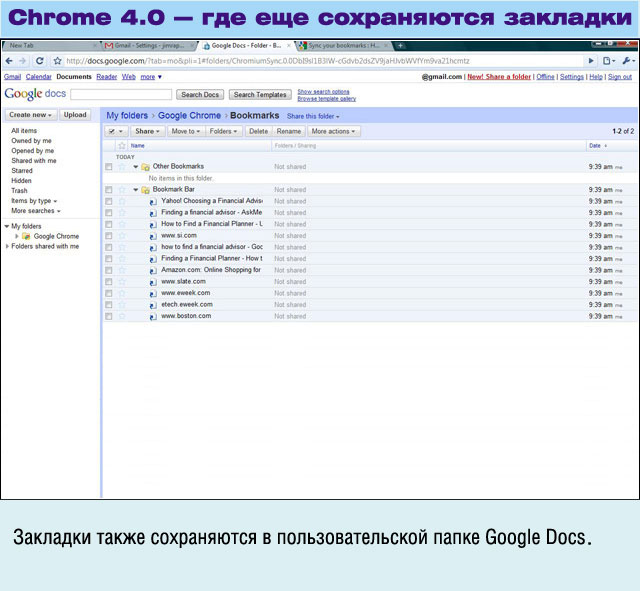Select Trash in the left sidebar
This screenshot has width=640, height=591.
[x=19, y=191]
